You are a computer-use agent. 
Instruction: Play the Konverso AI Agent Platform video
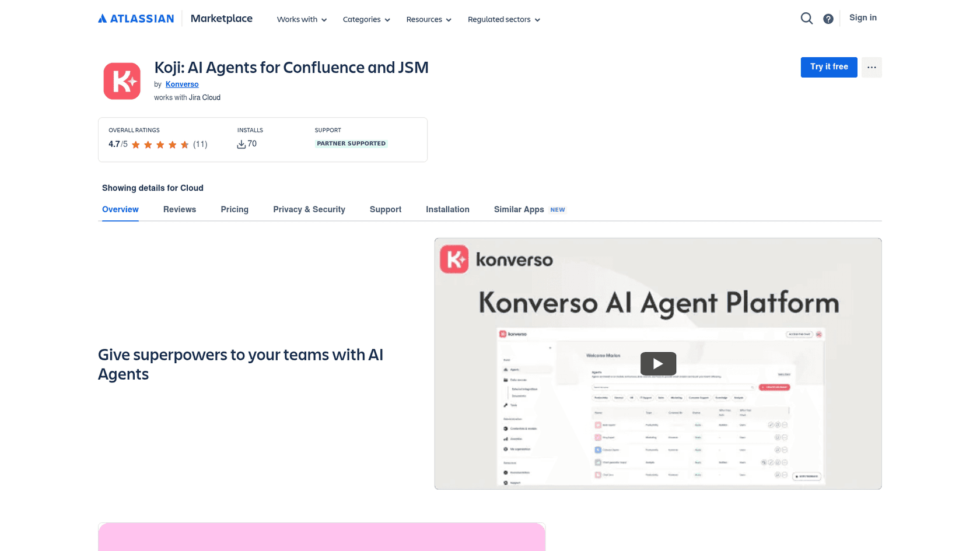(658, 364)
